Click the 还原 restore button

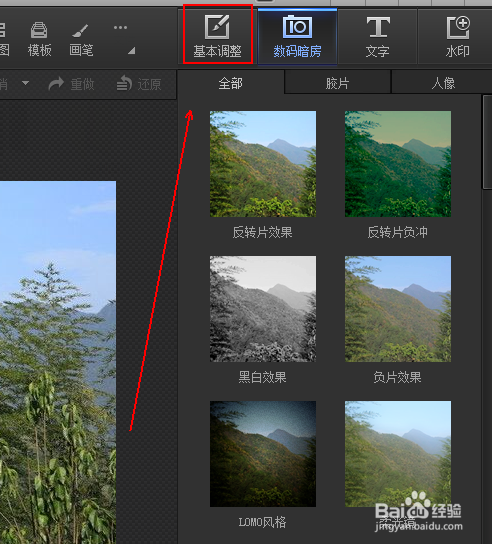139,84
